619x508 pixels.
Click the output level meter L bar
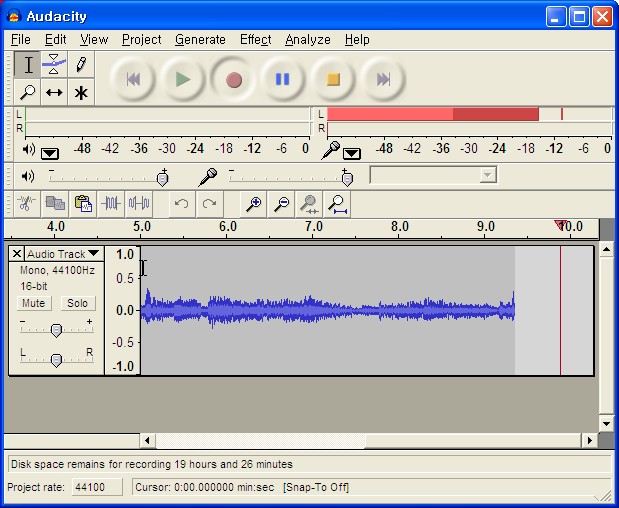(x=167, y=114)
